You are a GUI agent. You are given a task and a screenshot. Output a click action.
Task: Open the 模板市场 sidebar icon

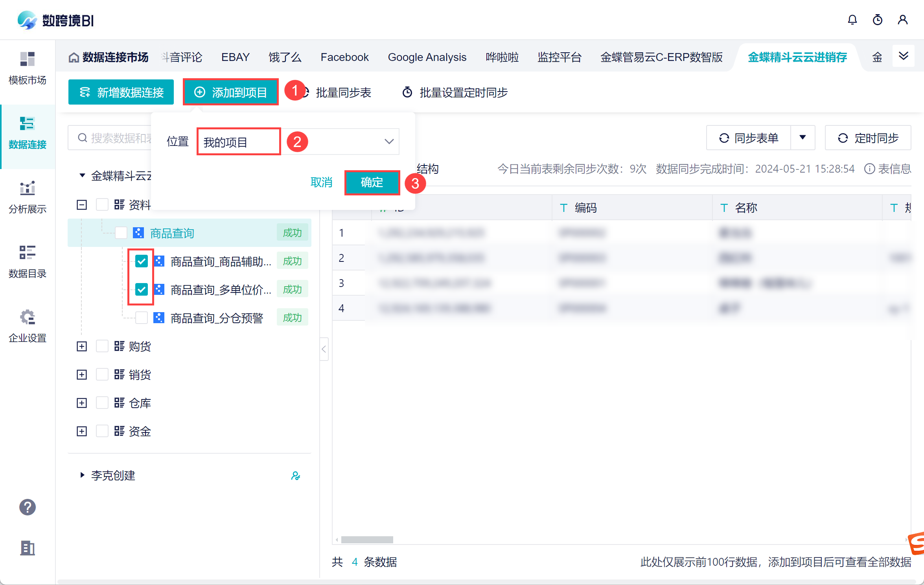[27, 59]
